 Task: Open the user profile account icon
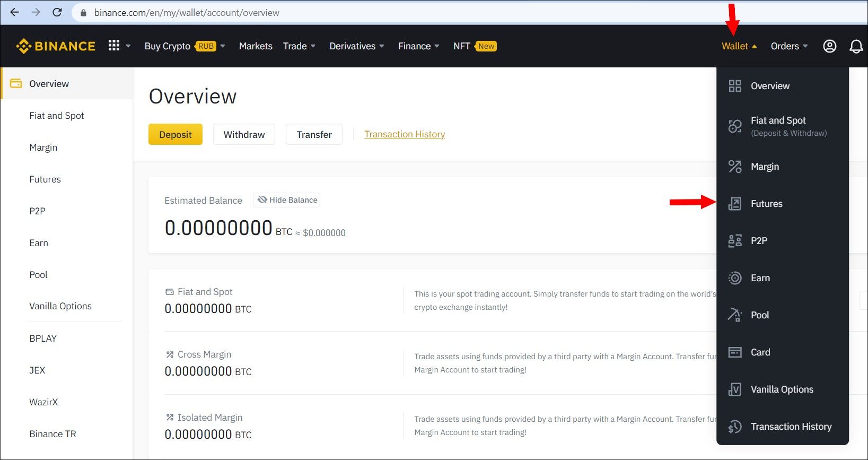pyautogui.click(x=829, y=46)
